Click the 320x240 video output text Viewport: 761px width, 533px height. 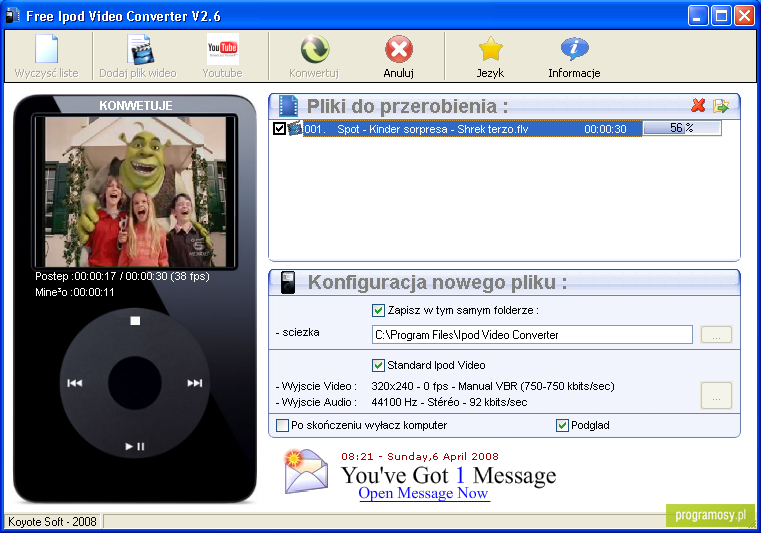(493, 386)
